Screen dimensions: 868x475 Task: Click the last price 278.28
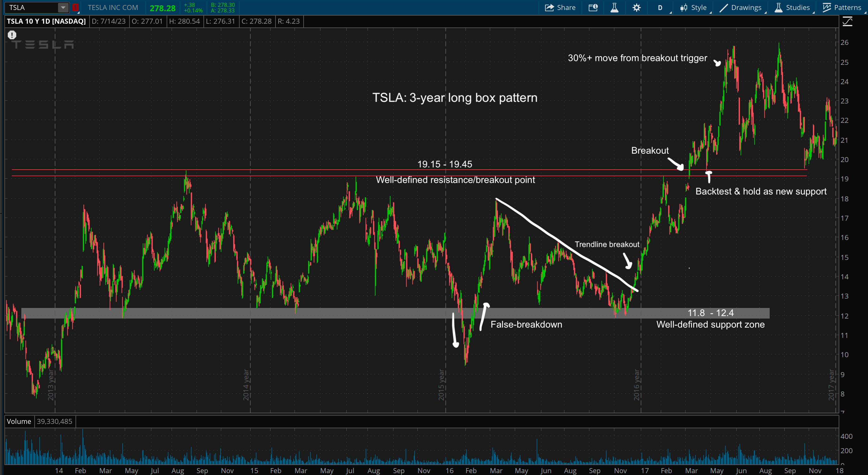click(163, 8)
